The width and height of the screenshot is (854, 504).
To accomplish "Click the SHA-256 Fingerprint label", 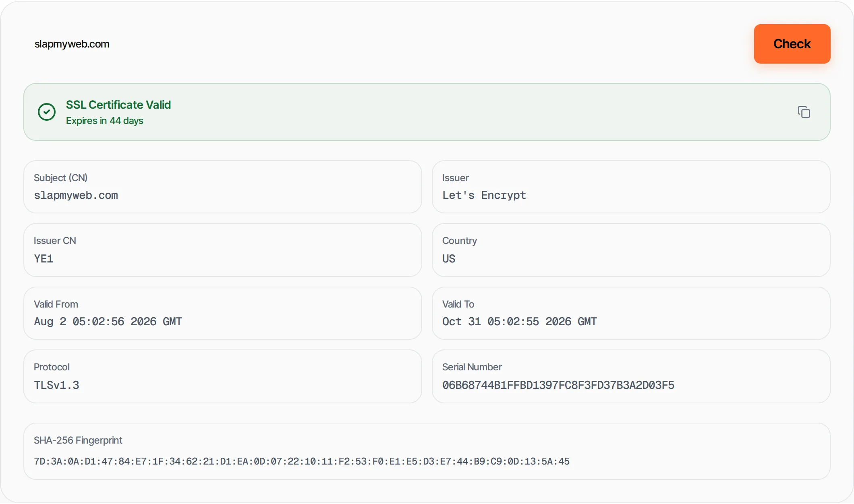I will point(78,440).
